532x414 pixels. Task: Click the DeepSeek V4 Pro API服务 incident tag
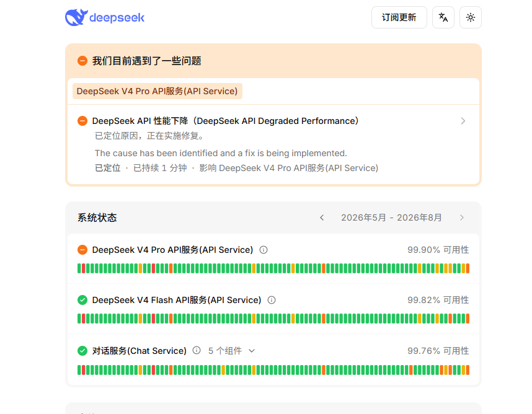point(157,91)
